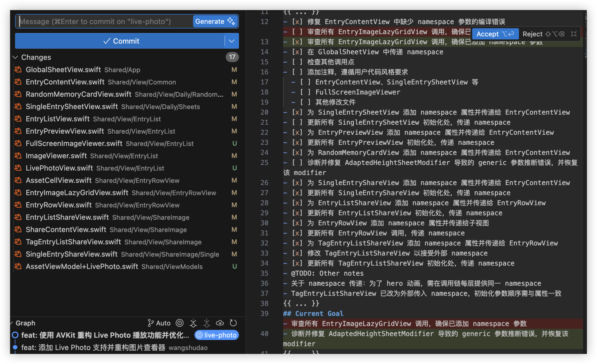Click the Pull icon in Graph toolbar
Image resolution: width=597 pixels, height=364 pixels.
pos(206,323)
